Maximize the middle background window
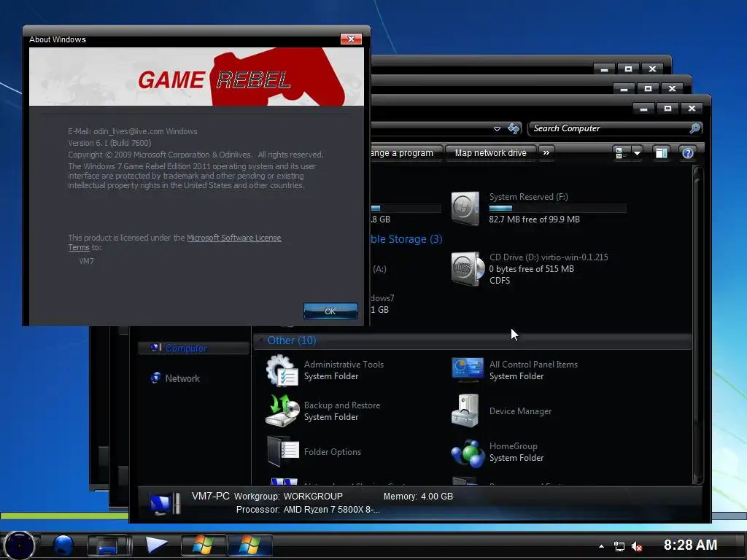The width and height of the screenshot is (747, 560). [x=648, y=88]
